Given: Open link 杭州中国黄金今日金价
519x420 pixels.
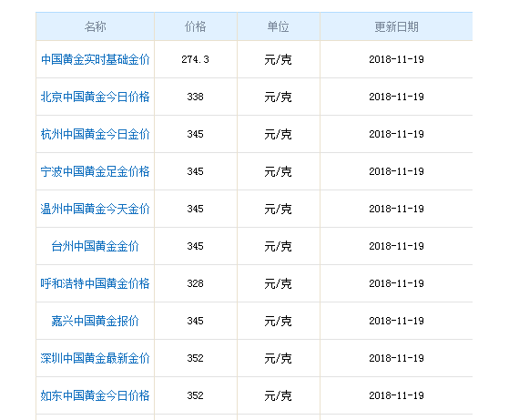Looking at the screenshot, I should click(96, 135).
